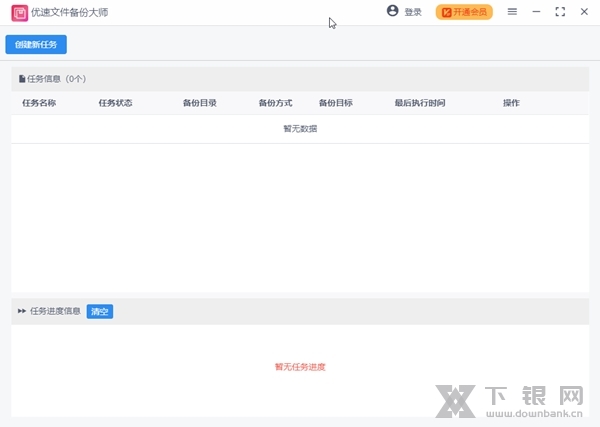Click the 任务状态 column header

tap(115, 103)
